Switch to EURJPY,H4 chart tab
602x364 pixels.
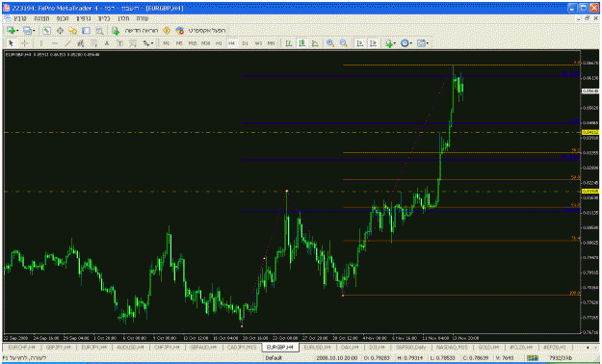pyautogui.click(x=93, y=347)
